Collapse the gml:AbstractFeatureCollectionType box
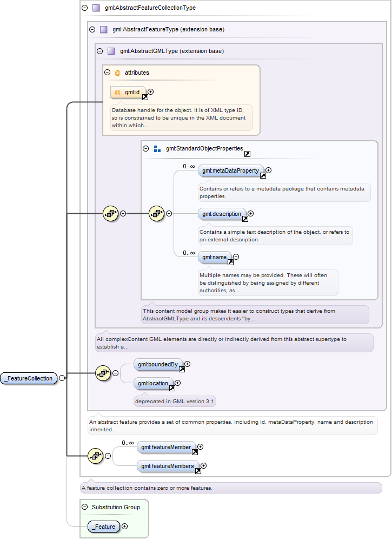This screenshot has height=539, width=392. point(85,8)
